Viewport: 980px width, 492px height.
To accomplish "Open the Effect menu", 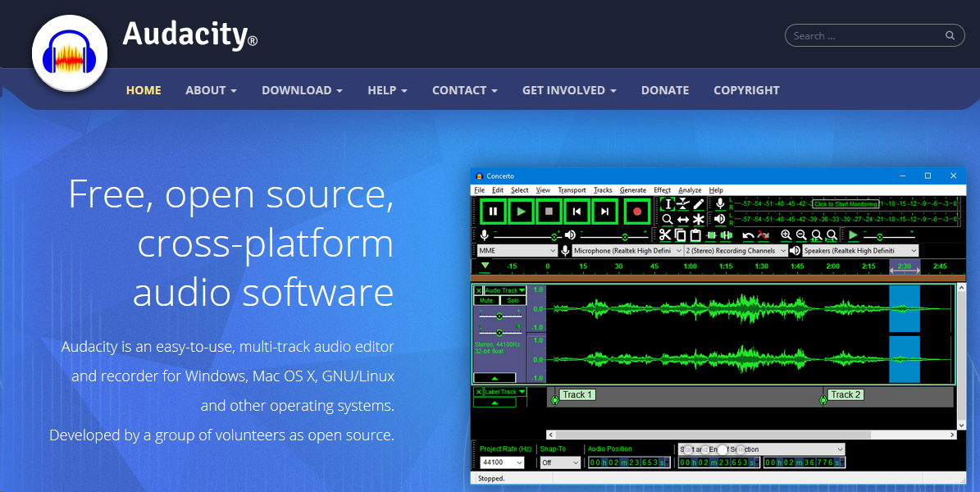I will click(663, 190).
